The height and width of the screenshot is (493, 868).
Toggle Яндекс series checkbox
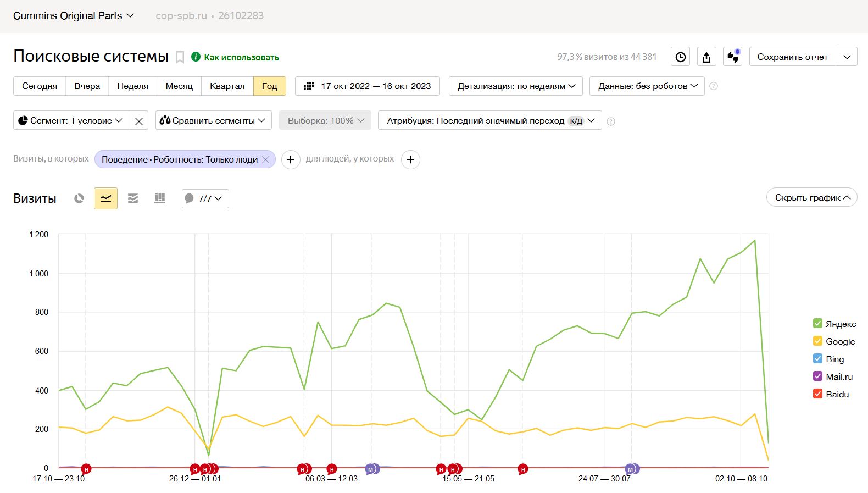click(817, 323)
